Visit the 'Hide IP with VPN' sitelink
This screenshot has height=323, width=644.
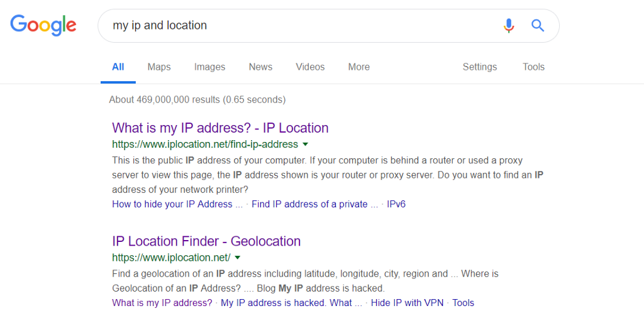tap(407, 303)
